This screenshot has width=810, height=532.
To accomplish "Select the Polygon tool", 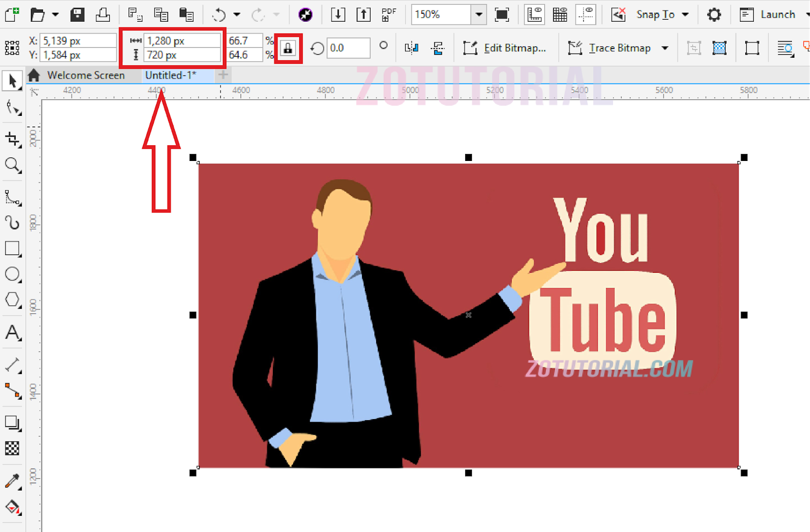I will pos(13,300).
